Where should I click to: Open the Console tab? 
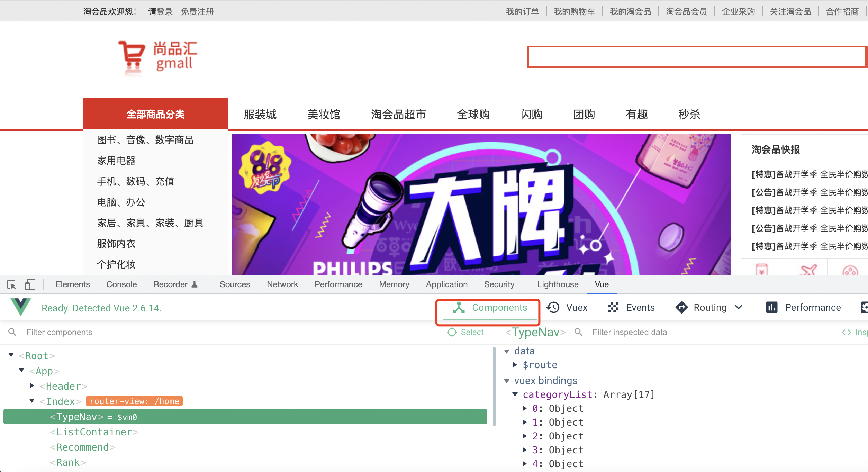[x=121, y=284]
